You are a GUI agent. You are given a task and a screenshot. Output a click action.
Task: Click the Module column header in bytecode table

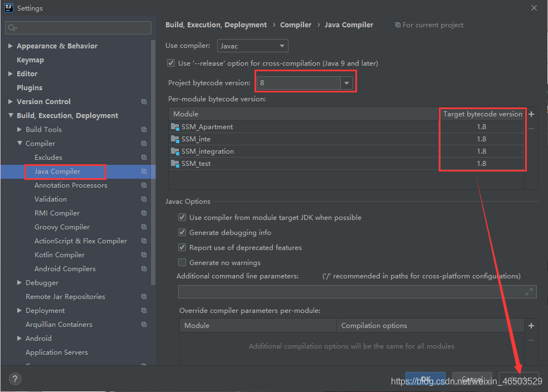tap(304, 114)
